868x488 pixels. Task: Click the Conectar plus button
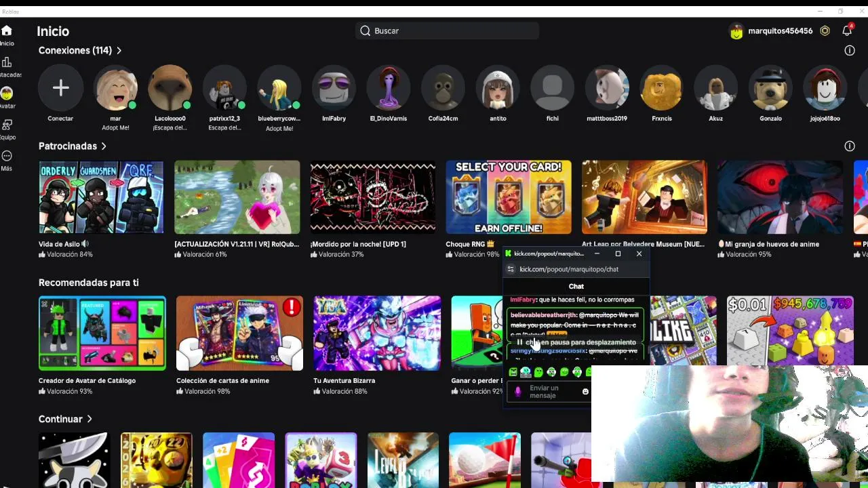[x=60, y=87]
